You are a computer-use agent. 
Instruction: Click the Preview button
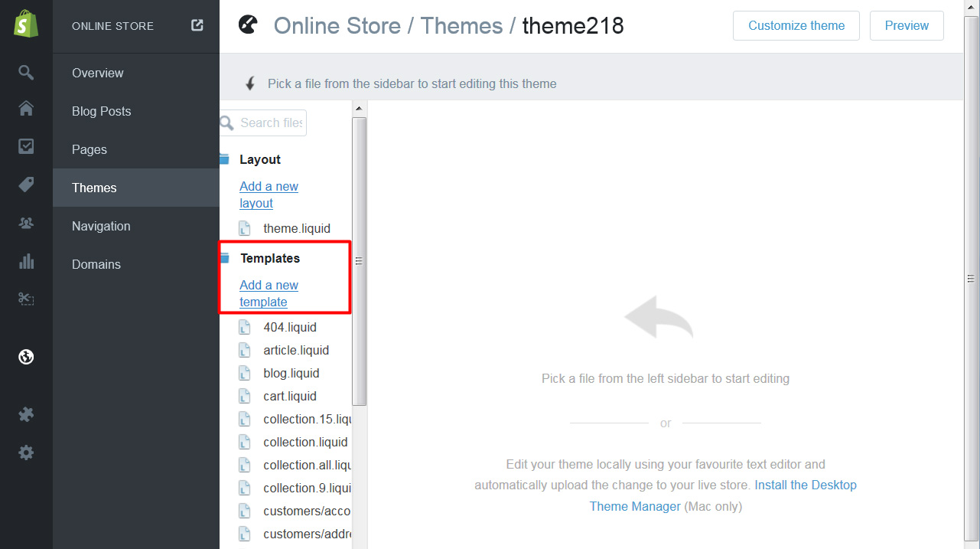907,25
